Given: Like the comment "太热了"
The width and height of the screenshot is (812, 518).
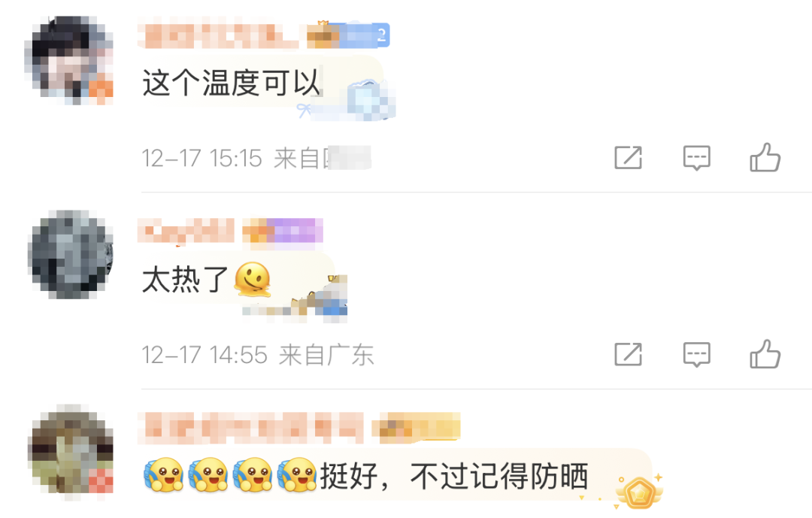Looking at the screenshot, I should (765, 354).
